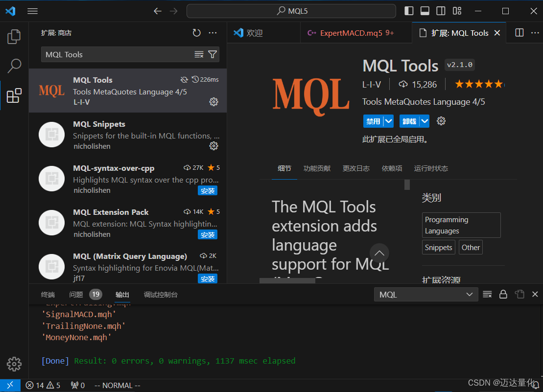The width and height of the screenshot is (543, 392).
Task: Open the 依赖项 dependencies tab
Action: pyautogui.click(x=392, y=168)
